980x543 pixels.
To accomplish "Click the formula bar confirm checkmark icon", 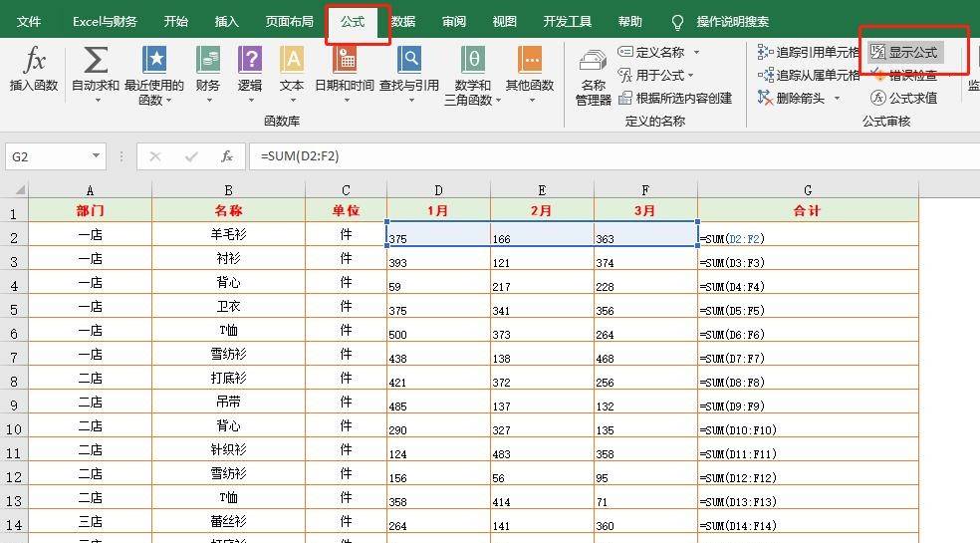I will pyautogui.click(x=191, y=156).
